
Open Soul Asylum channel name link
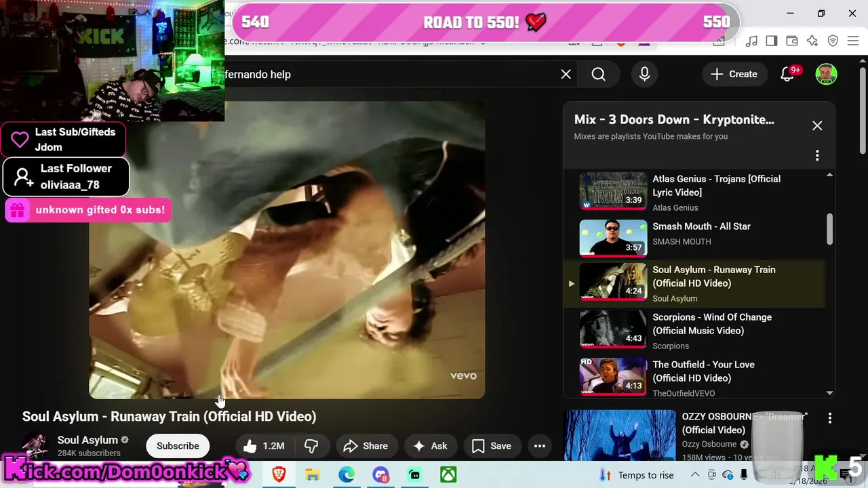87,440
